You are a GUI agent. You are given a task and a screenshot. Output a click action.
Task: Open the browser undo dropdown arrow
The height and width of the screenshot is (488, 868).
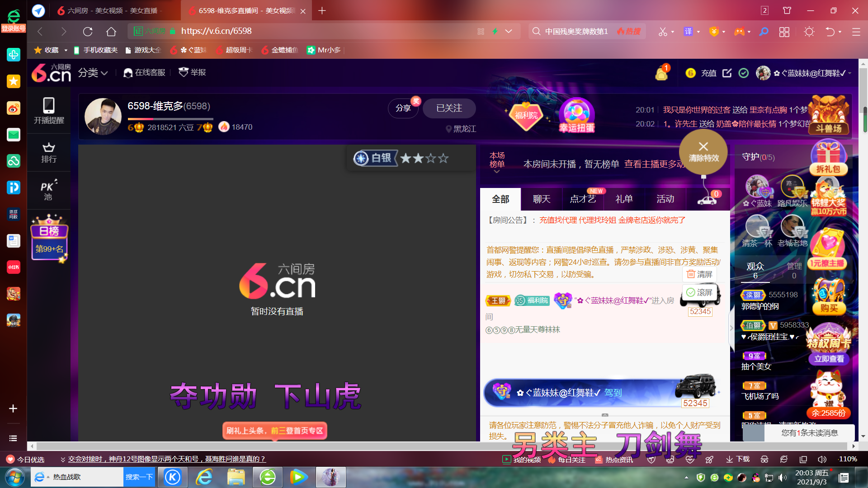pos(840,32)
